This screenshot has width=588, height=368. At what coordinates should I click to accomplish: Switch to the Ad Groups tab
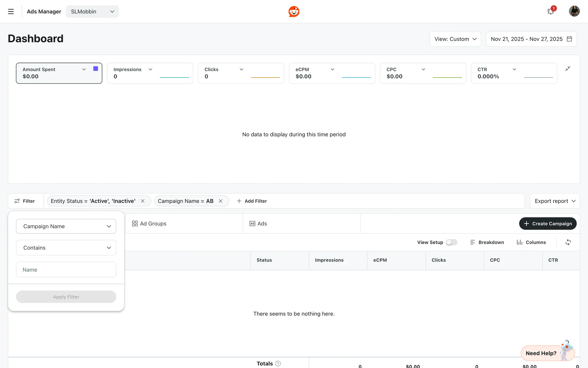(x=149, y=224)
